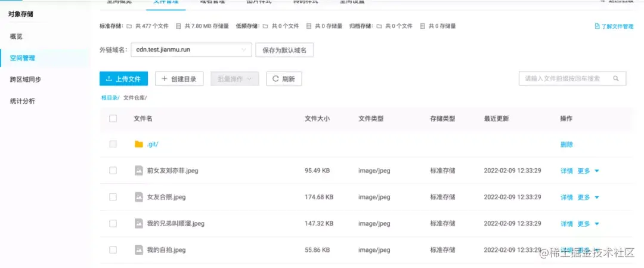Screen dimensions: 644x268
Task: Click the 文件大小 column header
Action: tap(317, 118)
